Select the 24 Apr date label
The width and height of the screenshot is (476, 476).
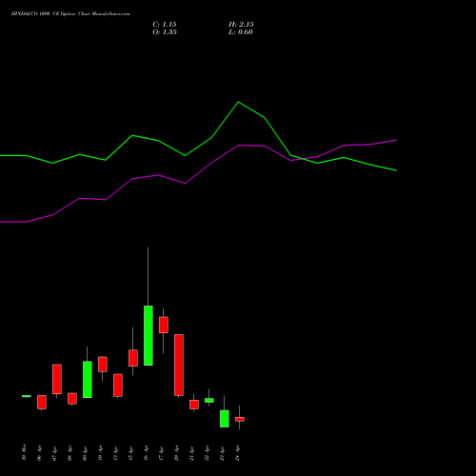[x=237, y=453]
